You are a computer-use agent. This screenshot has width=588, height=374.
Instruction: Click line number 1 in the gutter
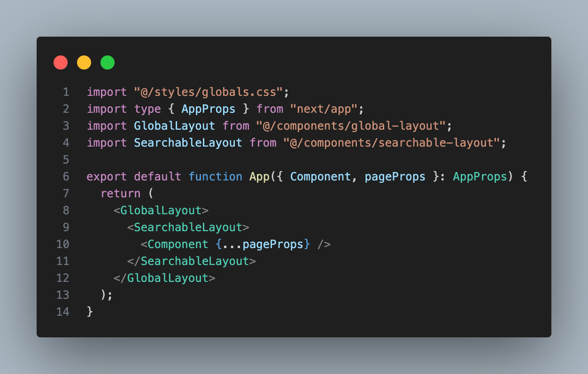tap(66, 92)
